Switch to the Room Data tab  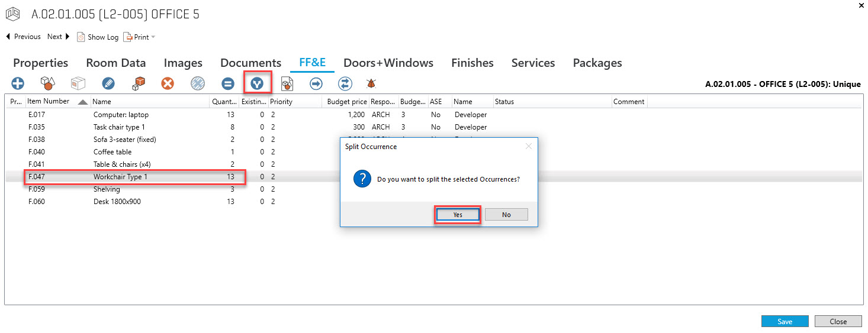[x=116, y=63]
